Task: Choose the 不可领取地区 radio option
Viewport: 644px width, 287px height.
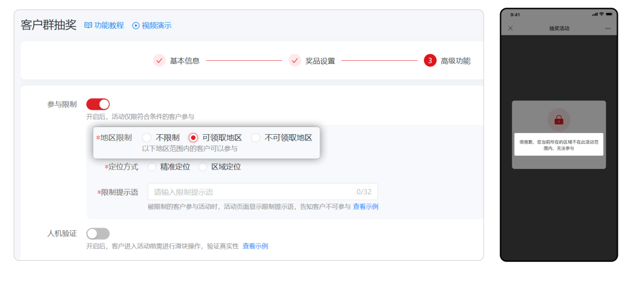Action: (256, 138)
